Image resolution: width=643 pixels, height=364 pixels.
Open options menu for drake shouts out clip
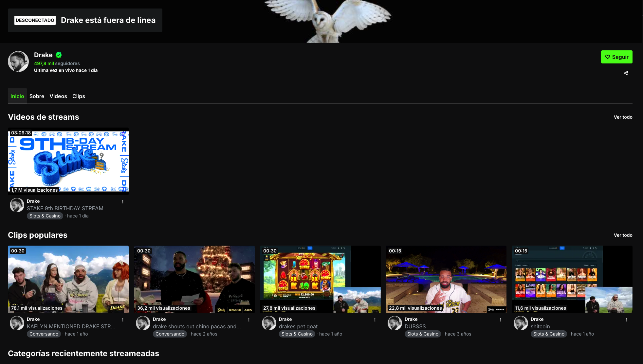(x=249, y=320)
